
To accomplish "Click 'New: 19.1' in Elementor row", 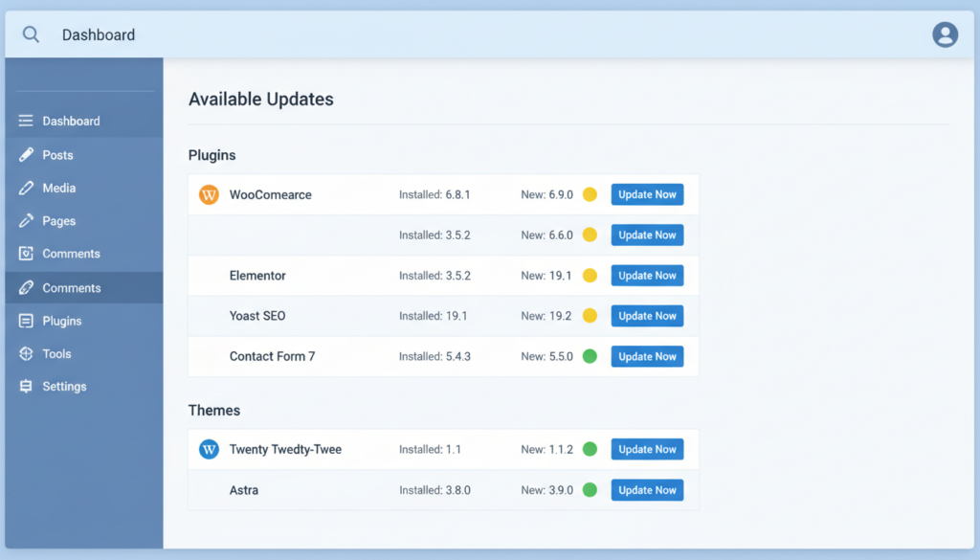I will pos(546,275).
